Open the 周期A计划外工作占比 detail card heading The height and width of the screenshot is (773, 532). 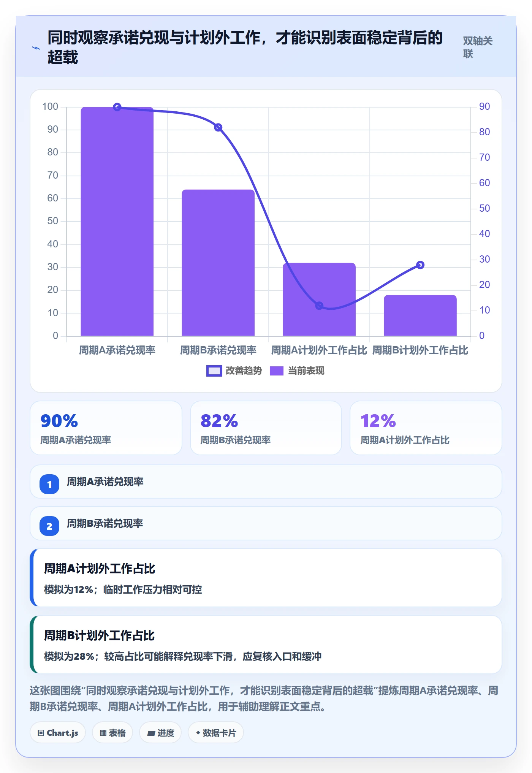[100, 569]
